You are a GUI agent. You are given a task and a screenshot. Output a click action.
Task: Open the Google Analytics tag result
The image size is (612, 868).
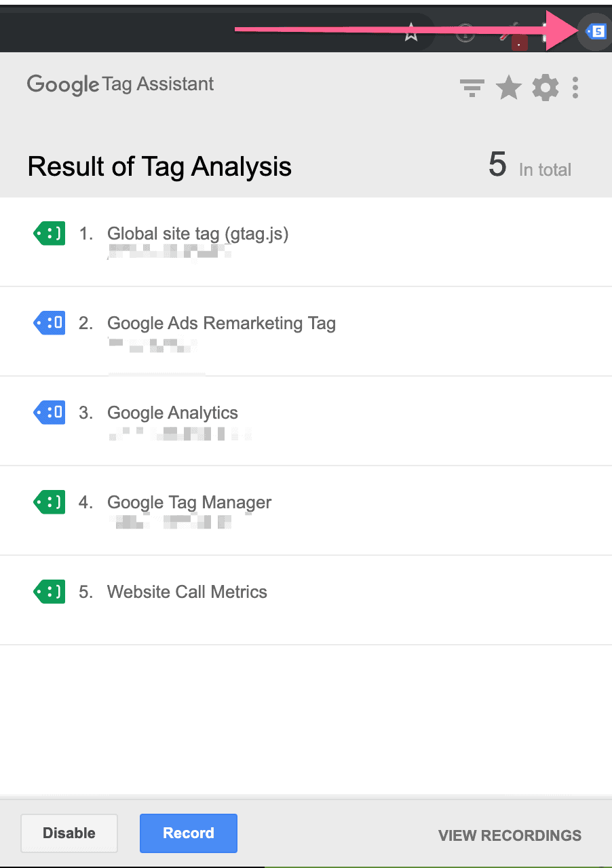click(172, 413)
